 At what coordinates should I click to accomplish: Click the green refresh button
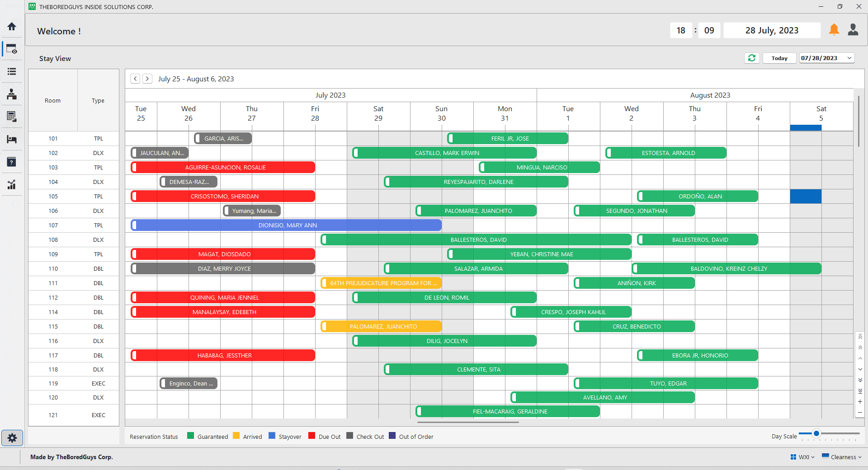[752, 58]
